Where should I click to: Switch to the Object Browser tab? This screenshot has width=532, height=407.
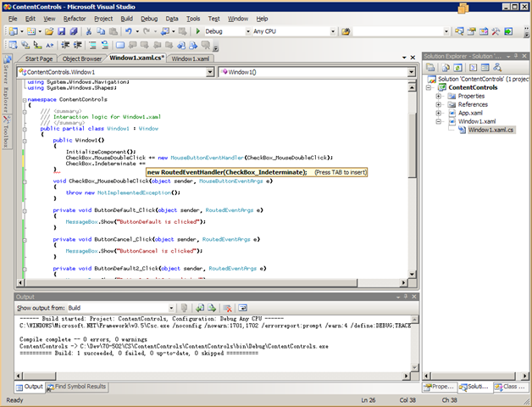[82, 59]
